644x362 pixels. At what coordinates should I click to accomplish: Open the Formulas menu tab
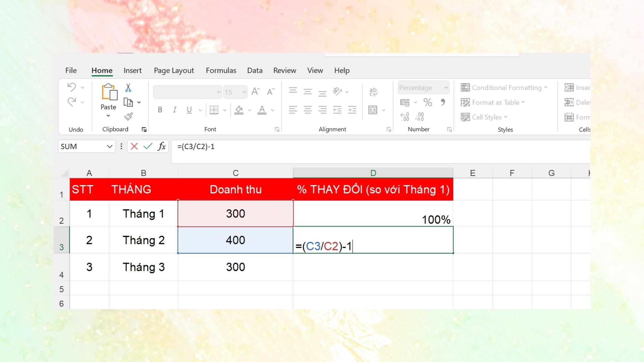point(221,70)
